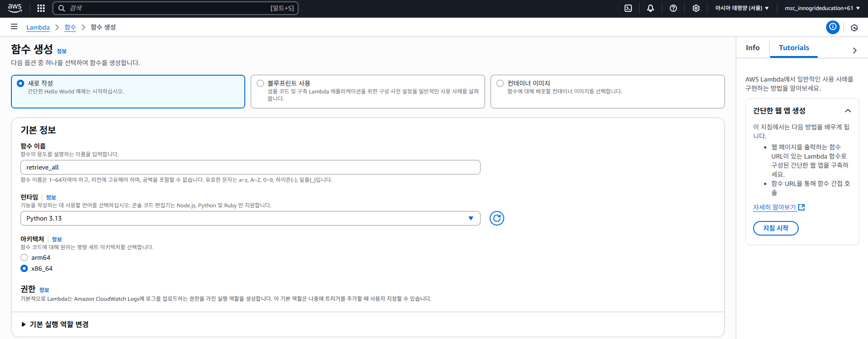Open the 자세히 알아보기 link
Viewport: 868px width, 339px height.
(x=775, y=207)
